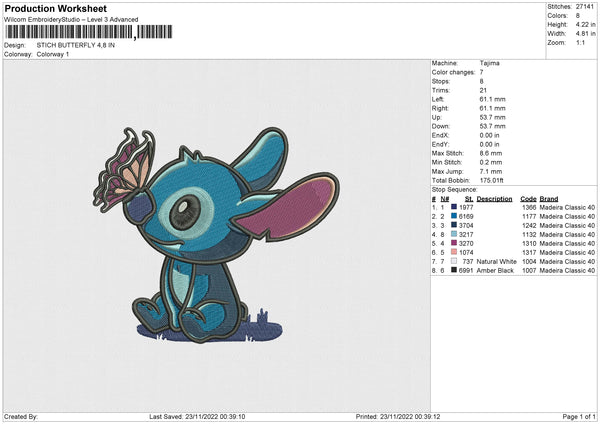
Task: Pick the dark navy swatch in stop 1
Action: click(x=454, y=207)
